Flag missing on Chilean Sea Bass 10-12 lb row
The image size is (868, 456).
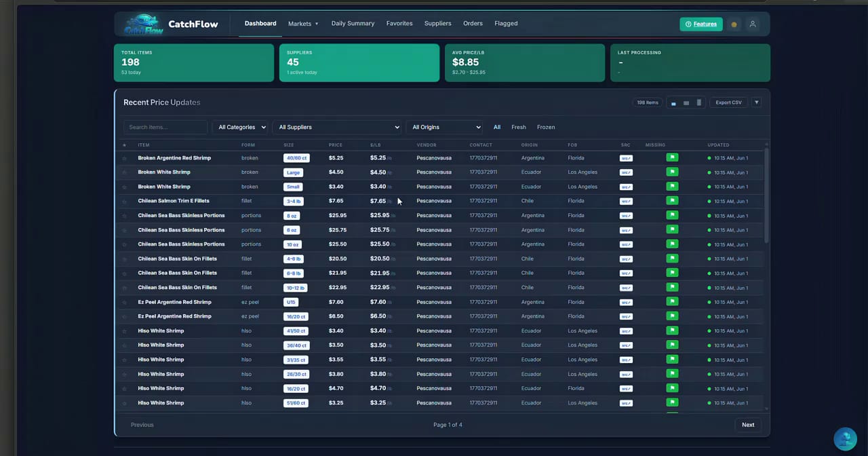(x=672, y=287)
